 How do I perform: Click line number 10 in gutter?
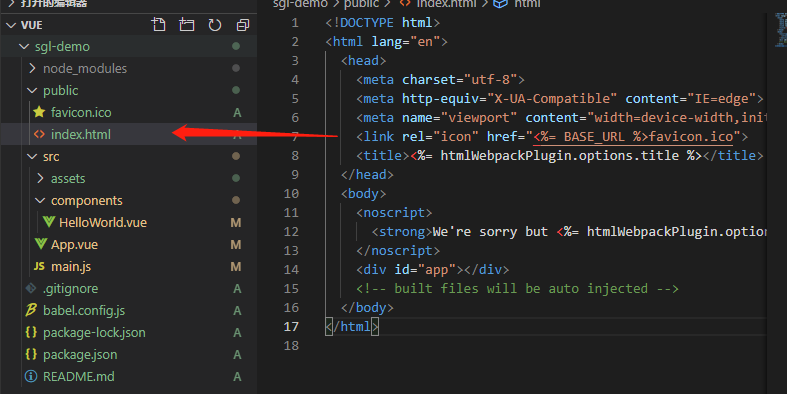click(x=291, y=194)
